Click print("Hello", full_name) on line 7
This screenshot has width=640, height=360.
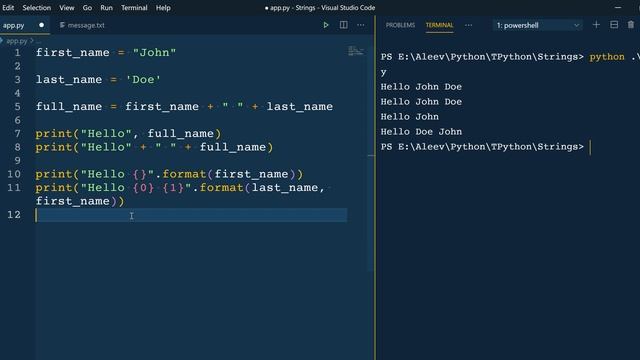coord(128,133)
